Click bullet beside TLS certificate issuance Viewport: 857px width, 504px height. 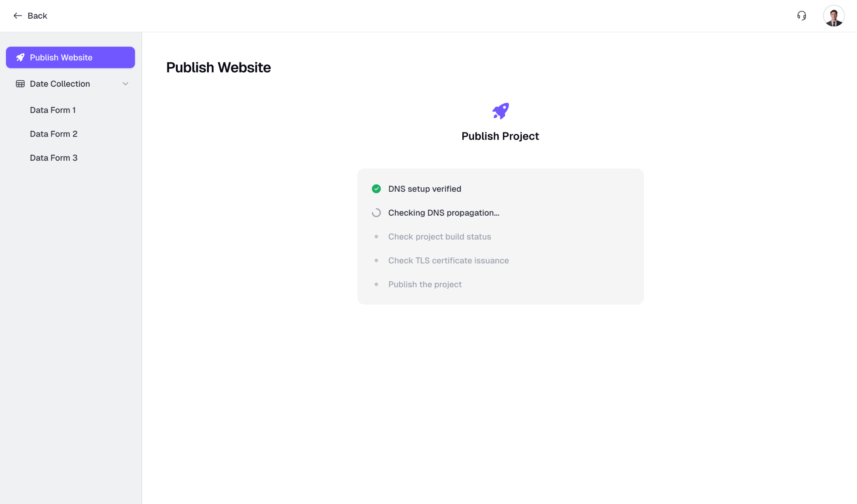coord(376,260)
